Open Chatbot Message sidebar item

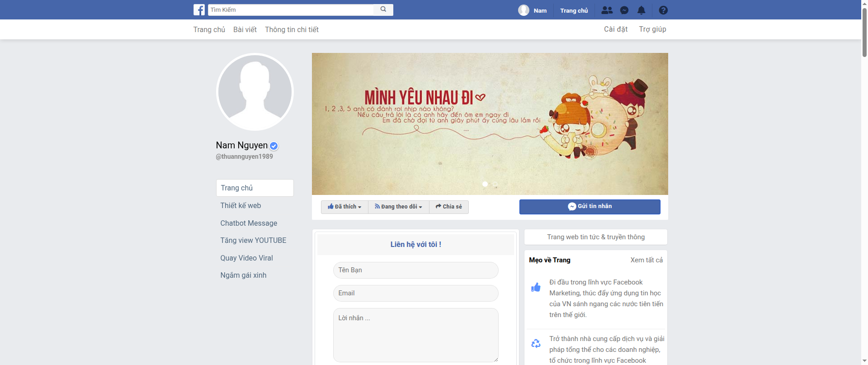249,223
